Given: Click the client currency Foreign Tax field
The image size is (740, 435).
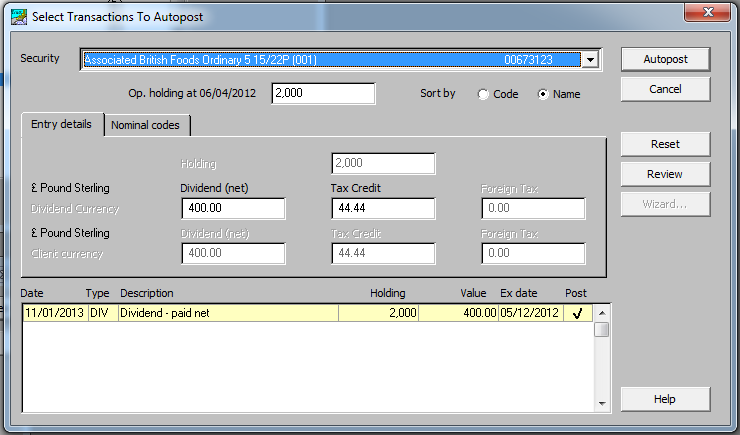Looking at the screenshot, I should click(533, 253).
